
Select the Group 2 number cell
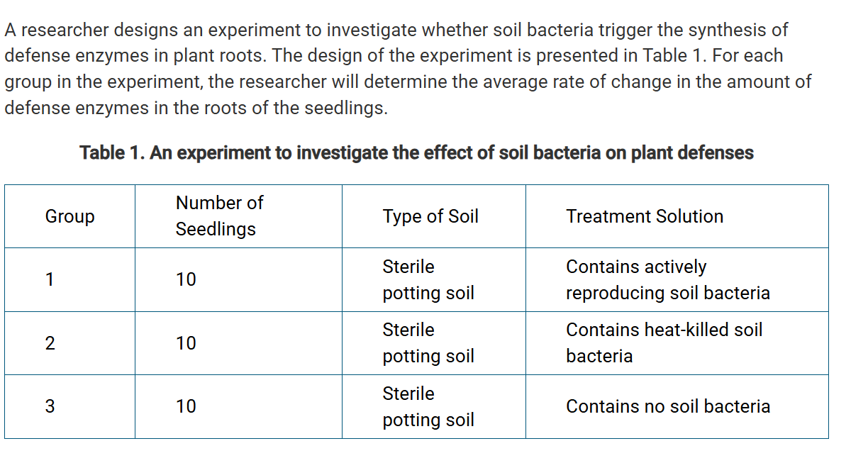[50, 343]
